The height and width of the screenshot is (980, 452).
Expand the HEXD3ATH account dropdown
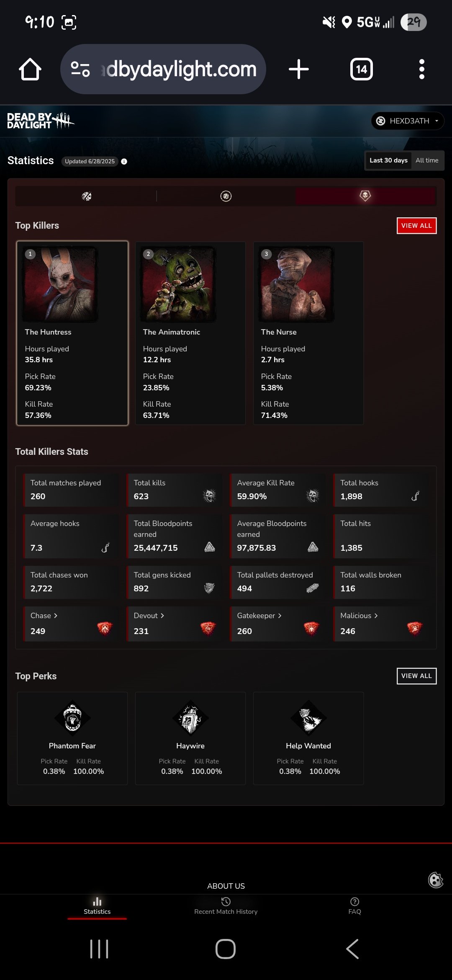coord(408,121)
